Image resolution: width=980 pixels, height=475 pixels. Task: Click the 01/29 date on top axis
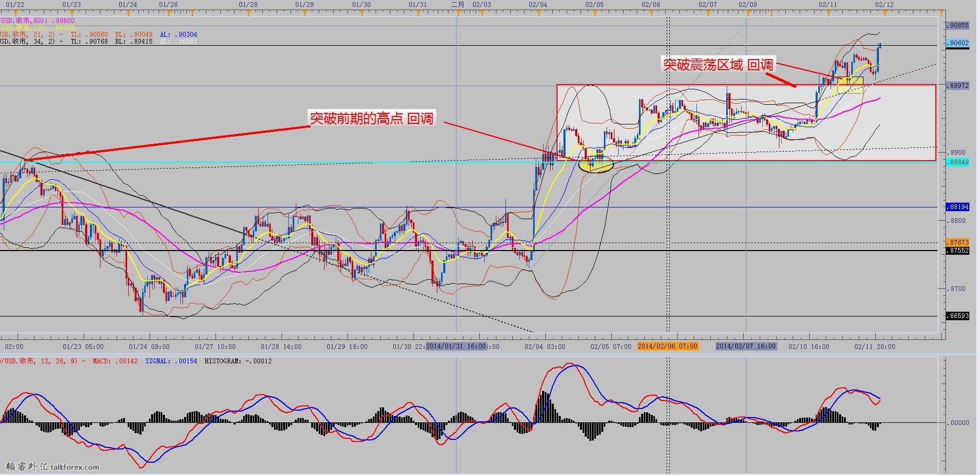pyautogui.click(x=304, y=4)
